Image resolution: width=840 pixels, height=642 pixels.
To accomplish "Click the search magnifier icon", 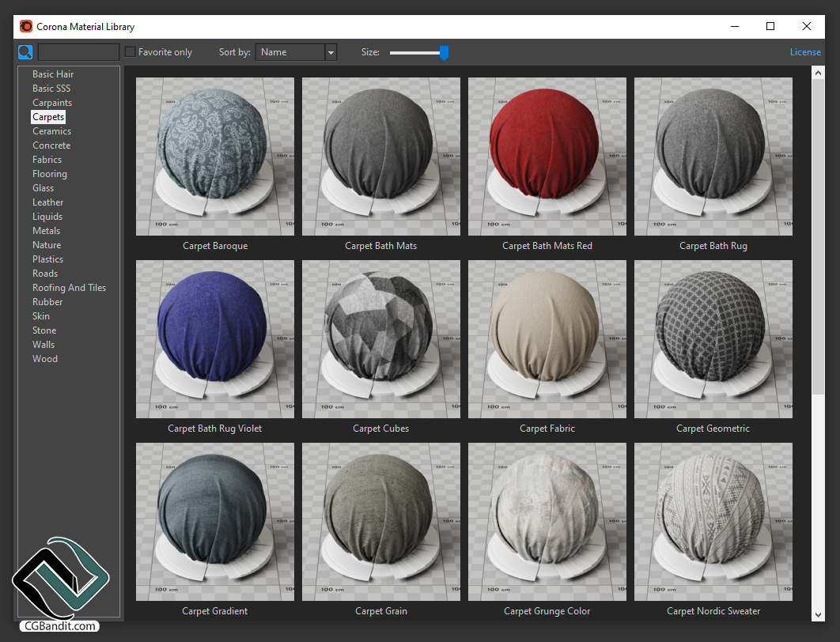I will (x=25, y=52).
